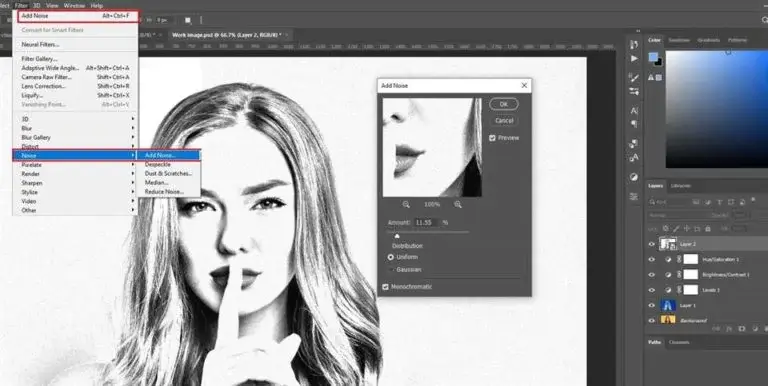This screenshot has width=768, height=386.
Task: Choose Despeckle in the Noise submenu
Action: tap(168, 165)
